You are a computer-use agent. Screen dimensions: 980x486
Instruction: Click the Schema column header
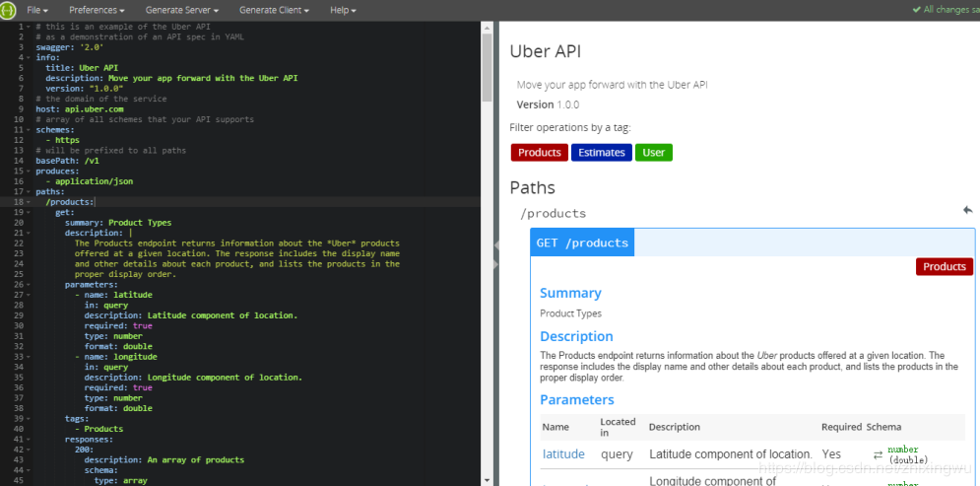click(x=883, y=427)
